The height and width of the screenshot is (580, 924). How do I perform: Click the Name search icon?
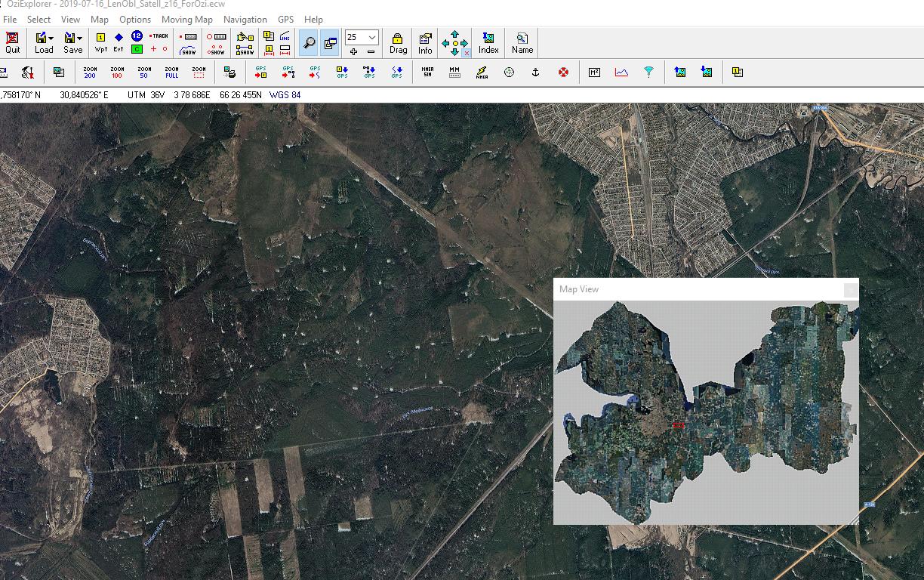point(522,42)
